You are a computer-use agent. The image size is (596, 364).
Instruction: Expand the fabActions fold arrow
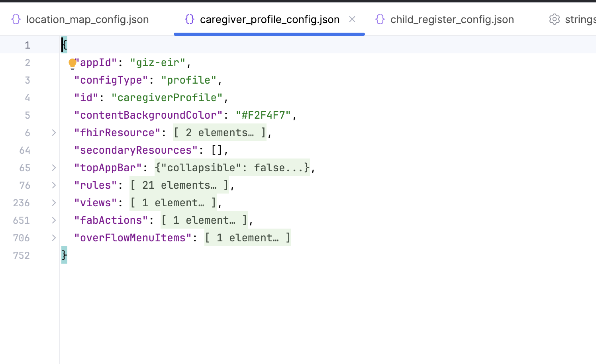[54, 220]
